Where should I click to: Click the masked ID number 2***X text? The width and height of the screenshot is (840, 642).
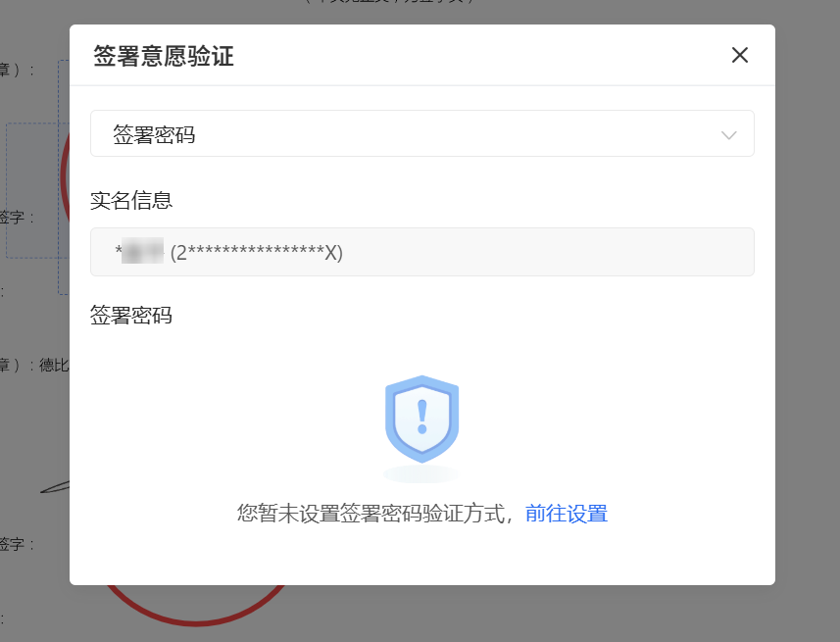click(x=257, y=252)
